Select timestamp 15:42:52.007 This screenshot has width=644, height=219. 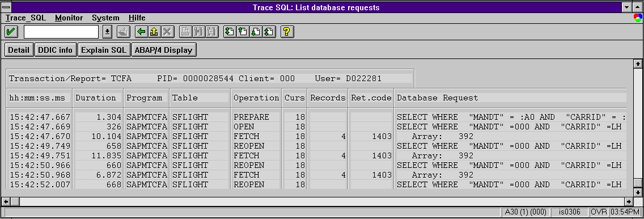point(40,184)
